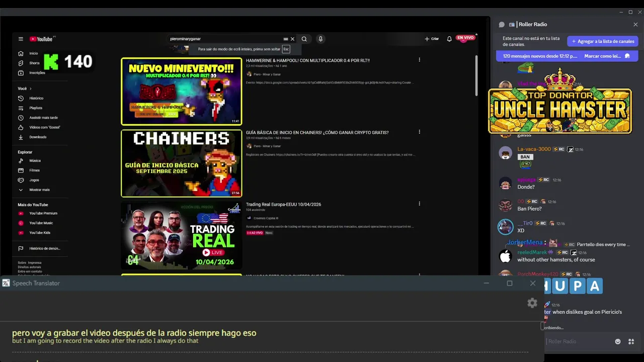
Task: Minimize the Speech Translator window
Action: click(486, 284)
